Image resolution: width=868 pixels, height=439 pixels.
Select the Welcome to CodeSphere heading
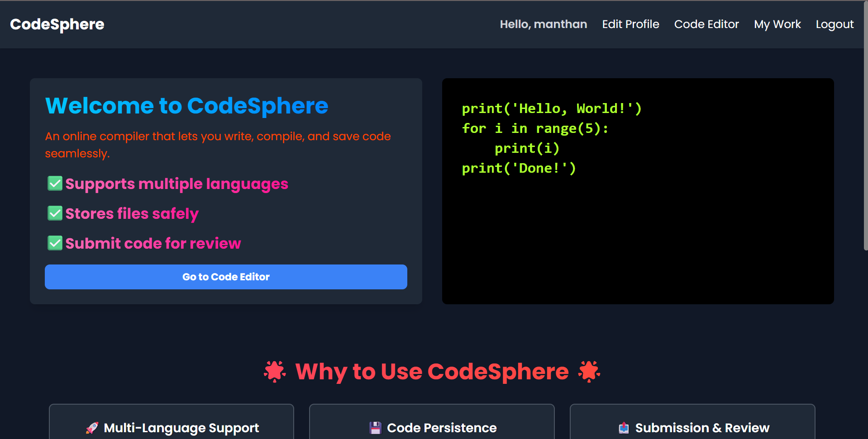coord(186,106)
